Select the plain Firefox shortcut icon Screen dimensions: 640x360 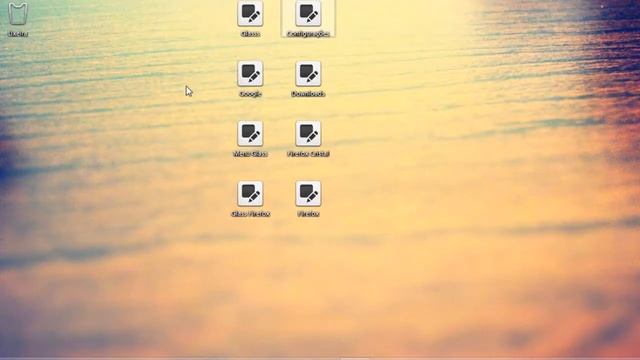pos(308,193)
